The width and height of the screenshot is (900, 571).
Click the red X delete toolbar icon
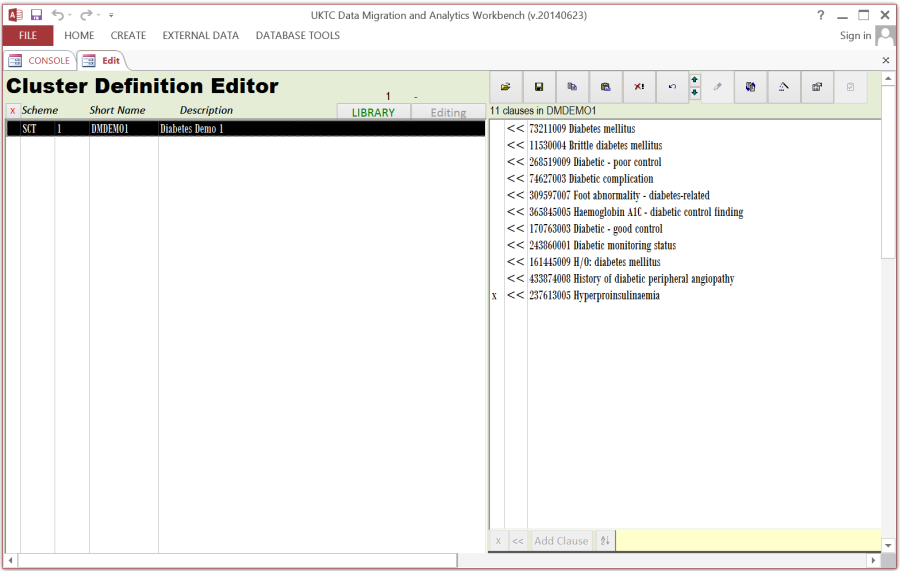point(639,87)
